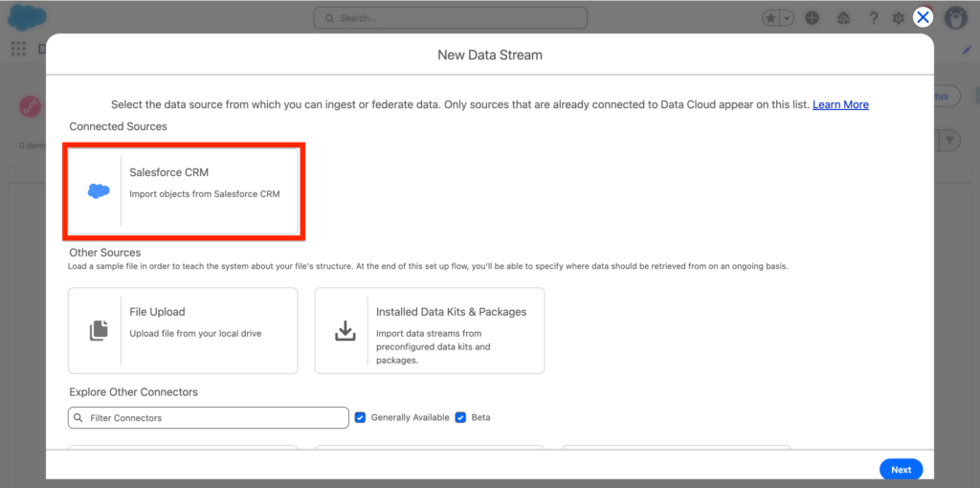Open the App Launcher grid icon
Viewport: 980px width, 488px height.
pos(18,49)
